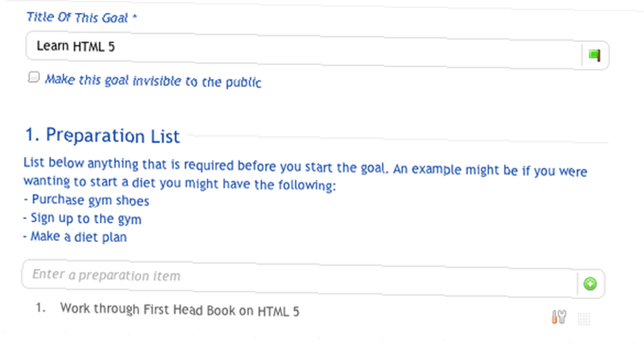Image resolution: width=644 pixels, height=345 pixels.
Task: Click the '1. Preparation List' heading
Action: (102, 135)
